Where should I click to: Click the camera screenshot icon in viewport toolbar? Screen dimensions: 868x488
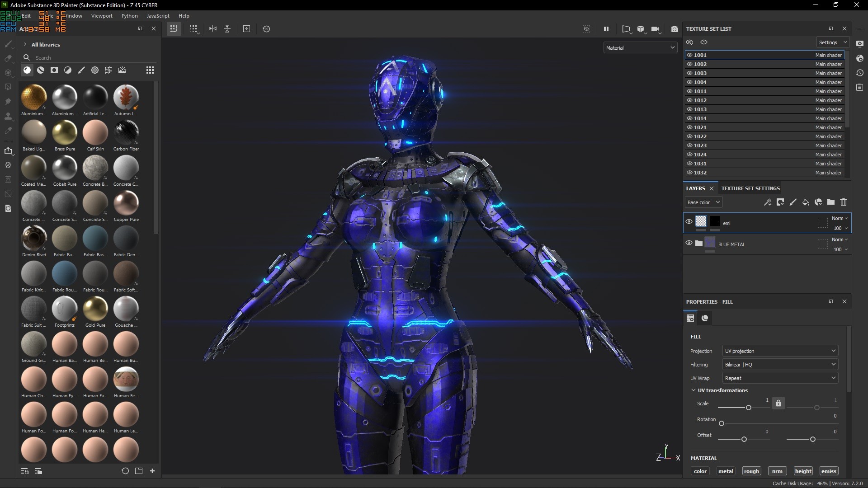(675, 29)
